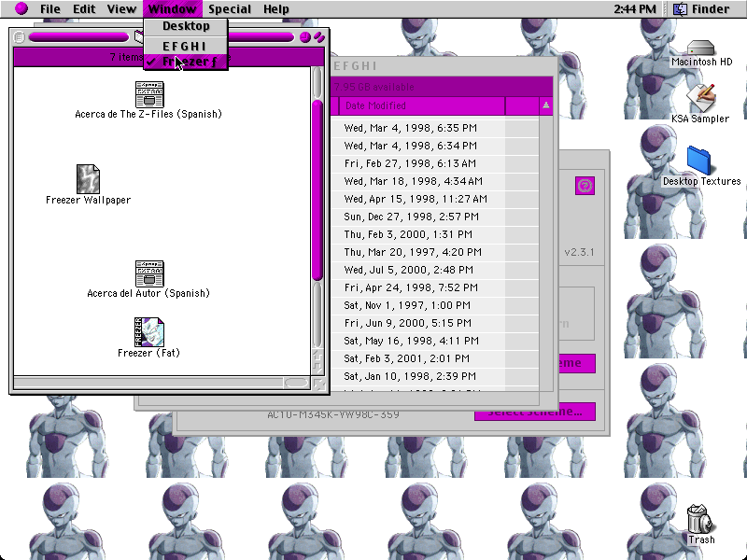Click the Freezer window vertical scroll thumb
The image size is (747, 560).
(317, 190)
